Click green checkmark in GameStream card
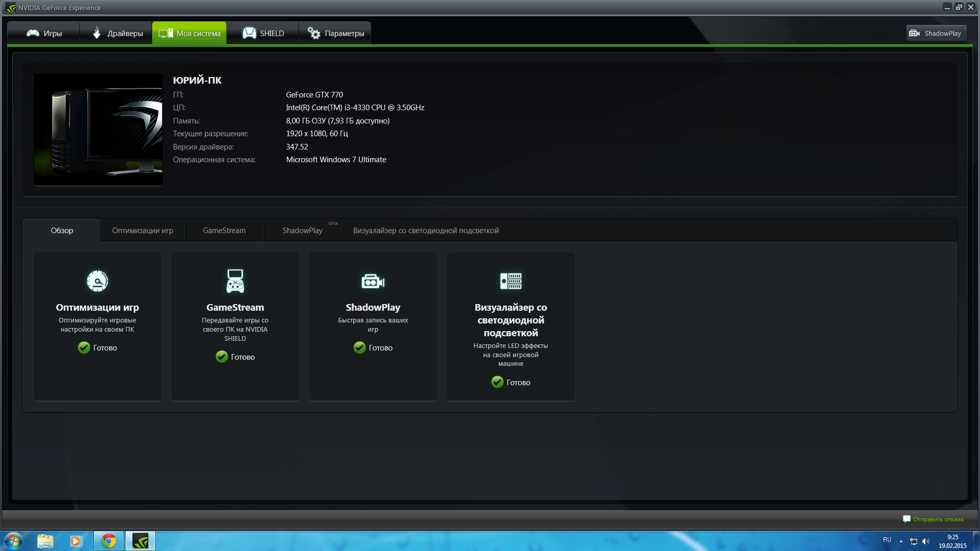This screenshot has height=551, width=980. [222, 357]
